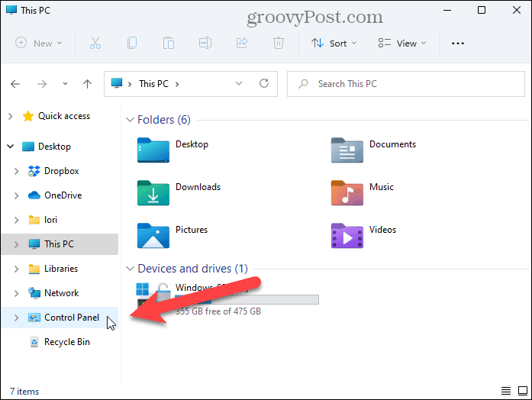This screenshot has height=400, width=532.
Task: Click the This PC monitor icon in address bar
Action: click(116, 83)
